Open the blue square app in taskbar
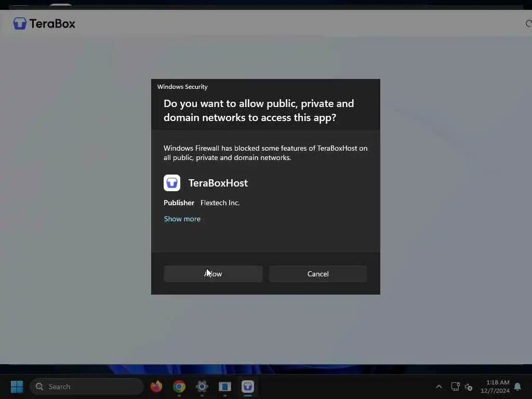 point(224,387)
